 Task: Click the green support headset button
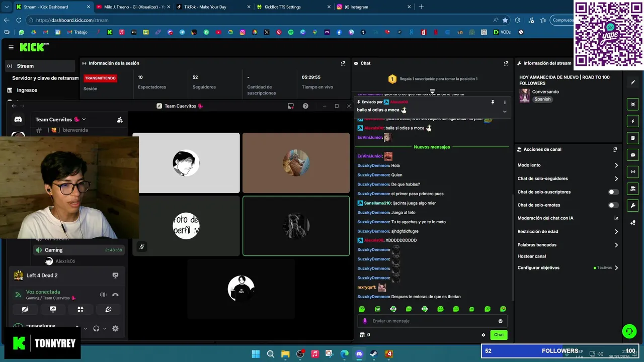[x=629, y=331]
